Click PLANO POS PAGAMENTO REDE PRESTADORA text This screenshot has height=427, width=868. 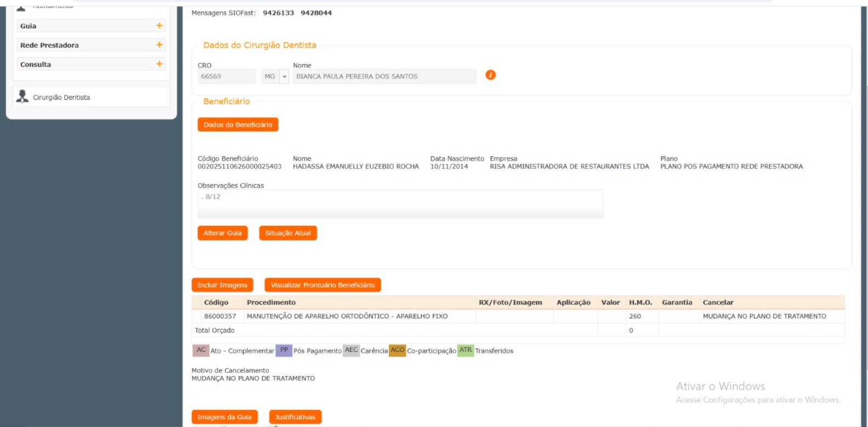point(732,167)
